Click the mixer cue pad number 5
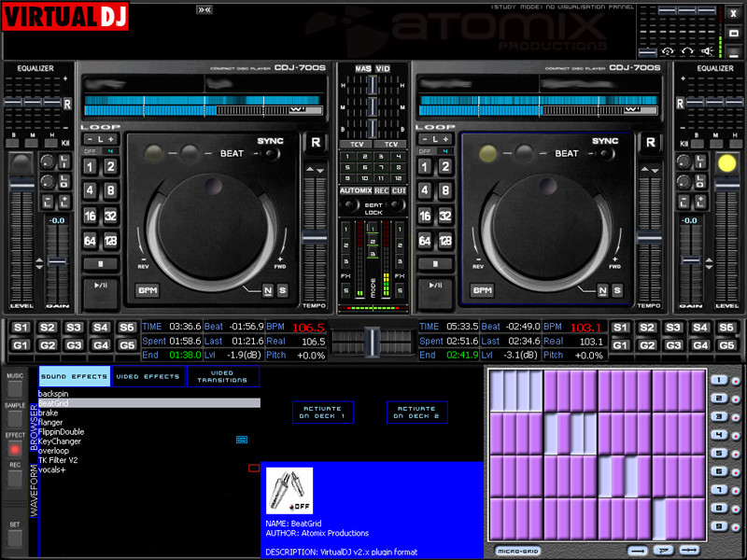The image size is (747, 560). point(347,167)
